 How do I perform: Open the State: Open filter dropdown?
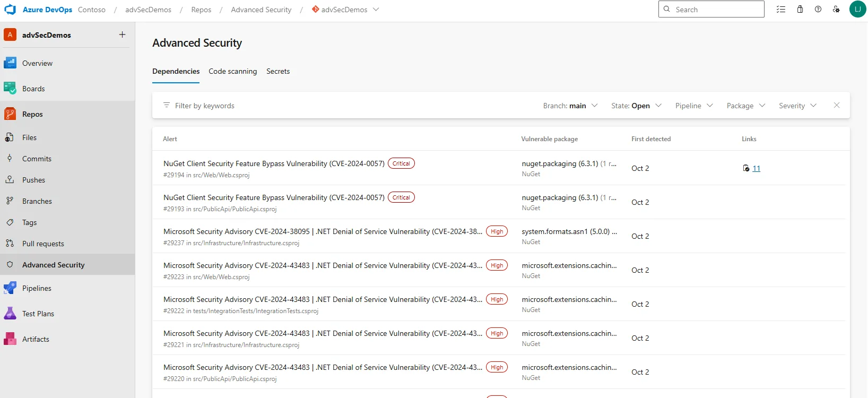636,106
